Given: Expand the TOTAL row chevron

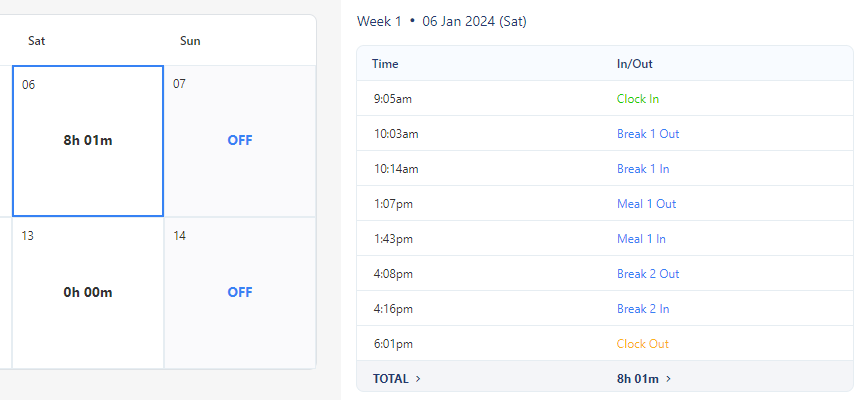Looking at the screenshot, I should click(x=418, y=379).
